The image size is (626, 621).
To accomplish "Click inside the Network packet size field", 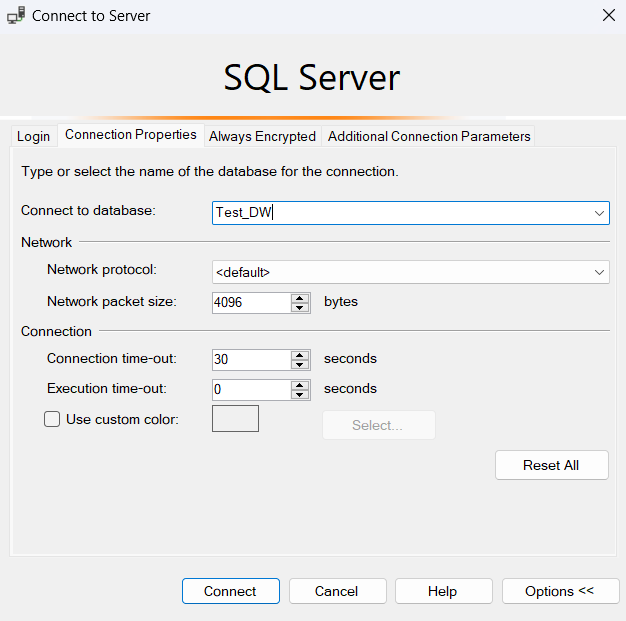I will coord(250,302).
